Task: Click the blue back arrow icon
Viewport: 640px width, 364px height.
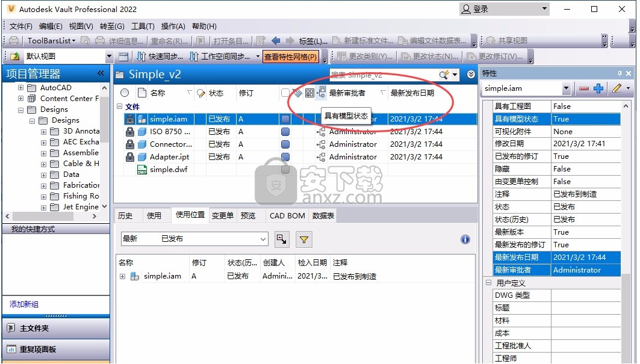Action: [276, 40]
